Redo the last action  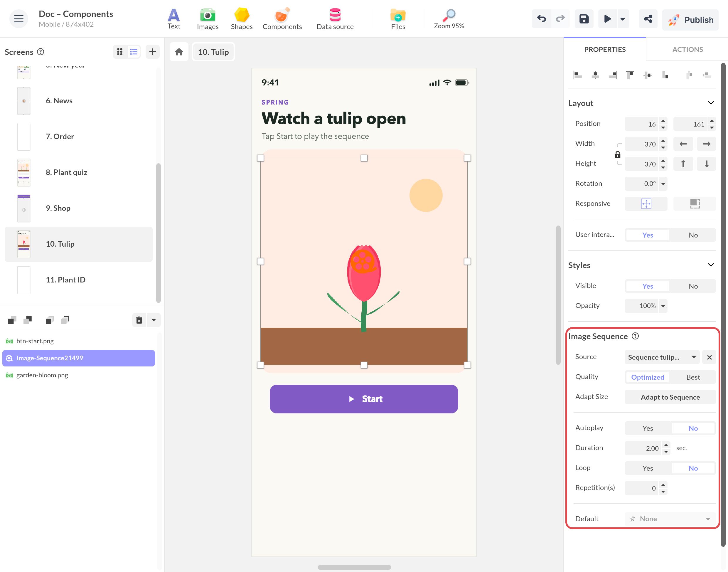tap(560, 19)
